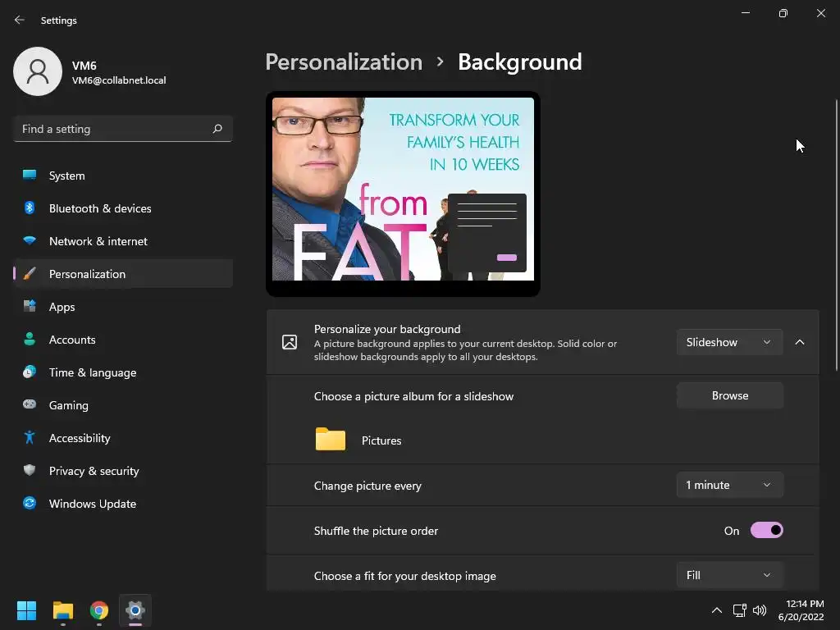Viewport: 840px width, 630px height.
Task: Open the VM6 user profile avatar
Action: coord(38,71)
